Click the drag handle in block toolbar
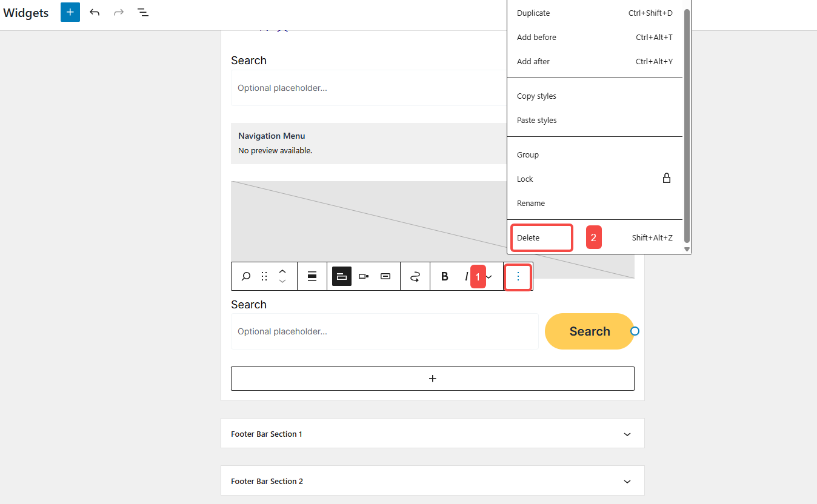The image size is (817, 504). [264, 276]
